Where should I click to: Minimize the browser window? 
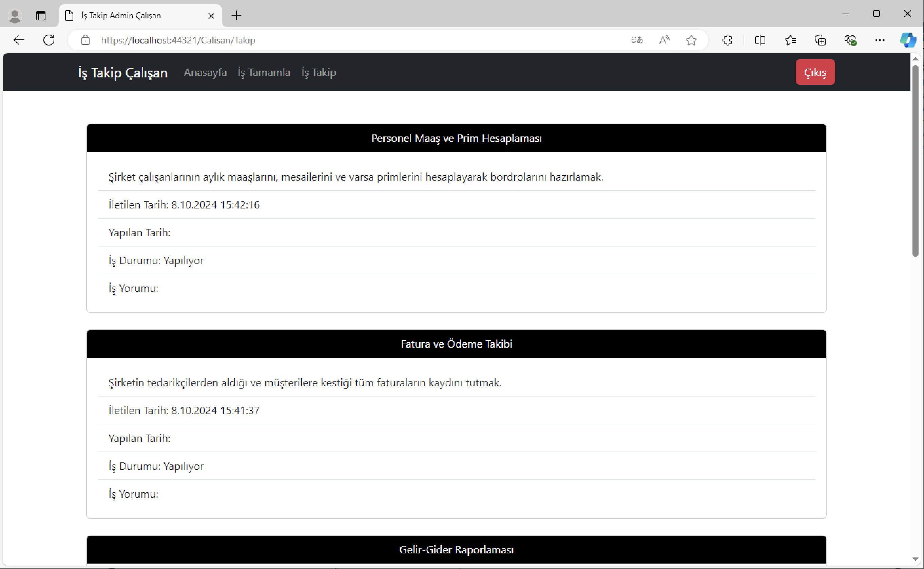pyautogui.click(x=845, y=14)
